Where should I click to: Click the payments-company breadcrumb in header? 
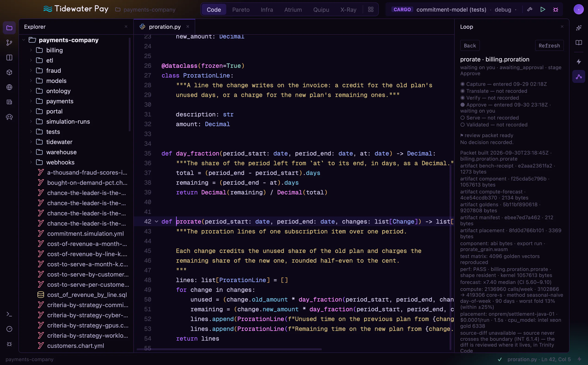(x=145, y=10)
